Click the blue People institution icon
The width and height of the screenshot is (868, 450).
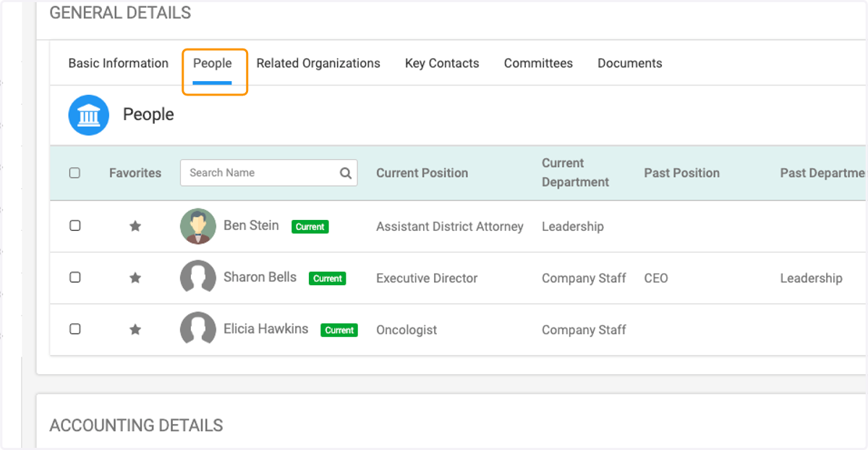(89, 115)
